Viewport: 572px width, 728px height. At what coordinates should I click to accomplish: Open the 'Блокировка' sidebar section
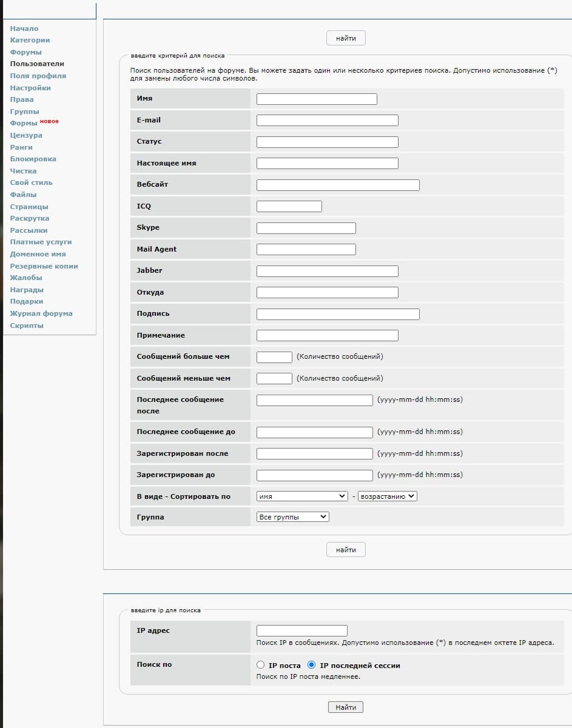[x=33, y=159]
